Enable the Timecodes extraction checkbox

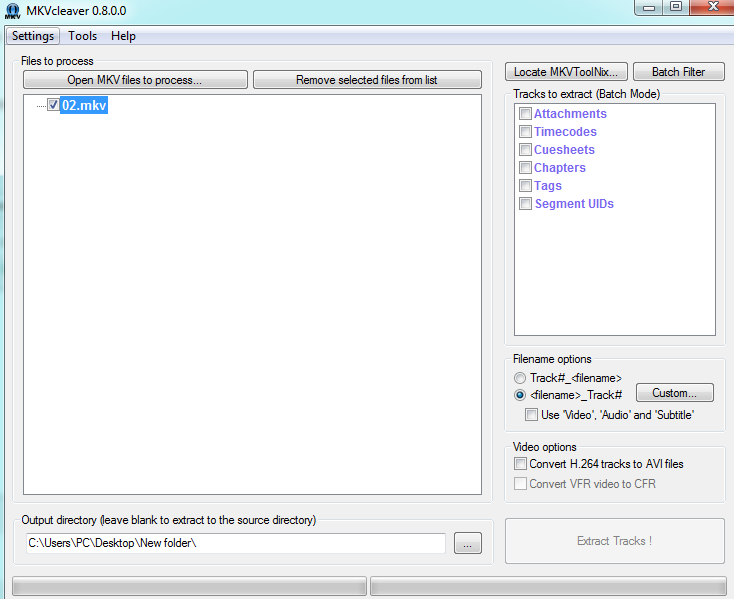tap(525, 131)
